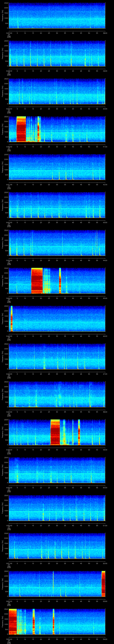Click the narrow red burst at 32 seconds in 8:44:00 panel
The height and width of the screenshot is (644, 114).
(60, 280)
